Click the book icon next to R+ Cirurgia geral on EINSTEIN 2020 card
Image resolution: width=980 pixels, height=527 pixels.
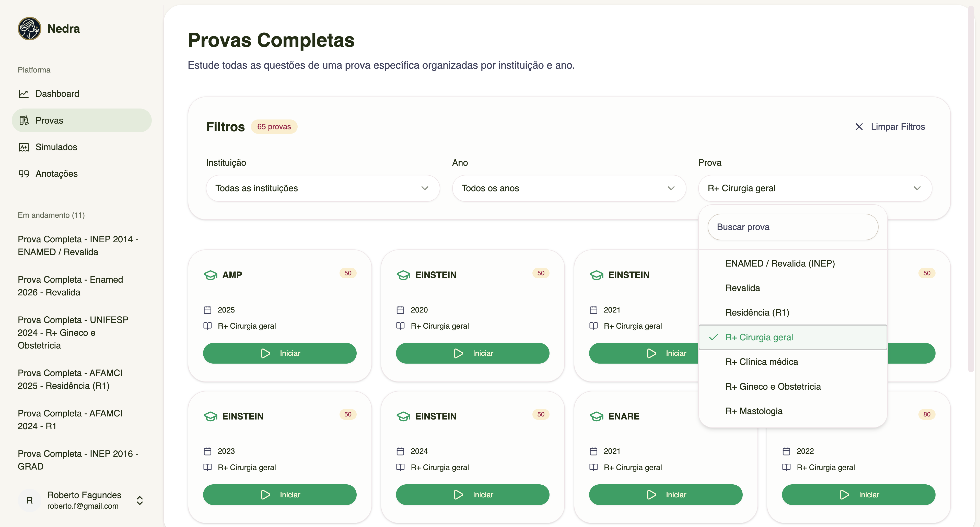401,326
